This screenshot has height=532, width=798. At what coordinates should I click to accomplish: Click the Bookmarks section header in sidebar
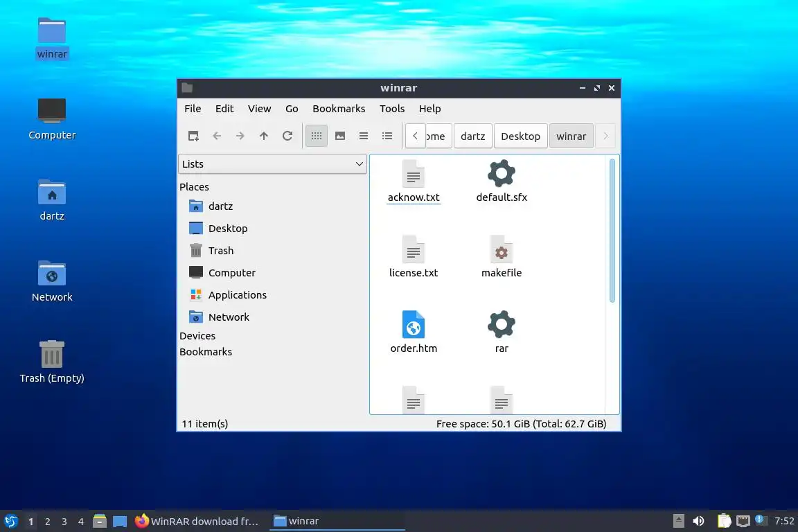206,352
